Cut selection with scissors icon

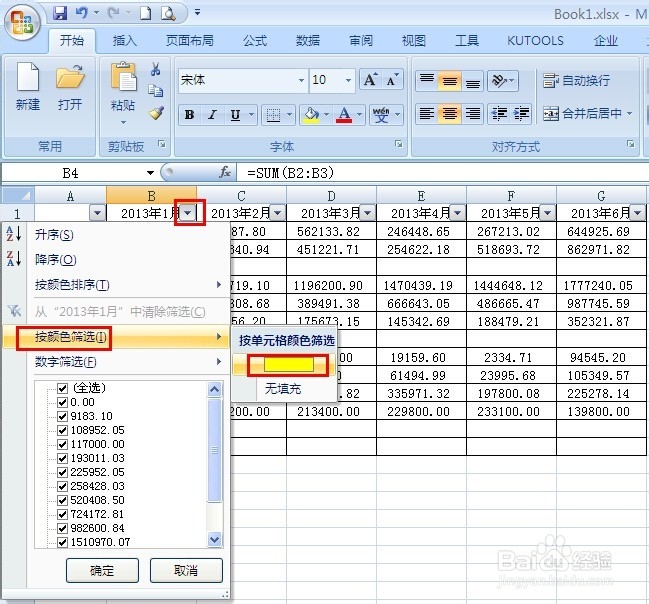click(156, 69)
